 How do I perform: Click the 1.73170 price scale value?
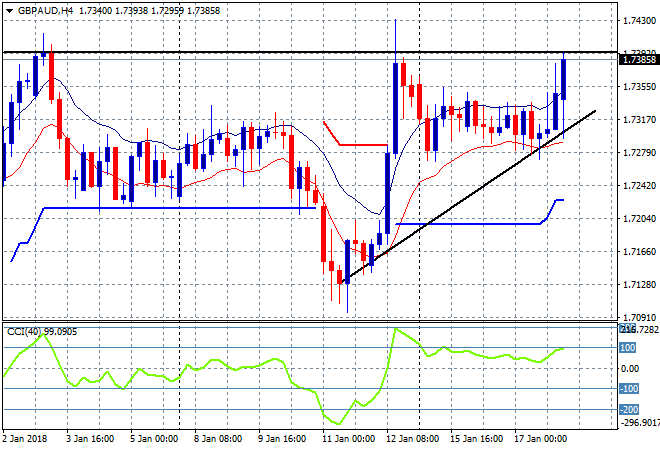tap(639, 120)
